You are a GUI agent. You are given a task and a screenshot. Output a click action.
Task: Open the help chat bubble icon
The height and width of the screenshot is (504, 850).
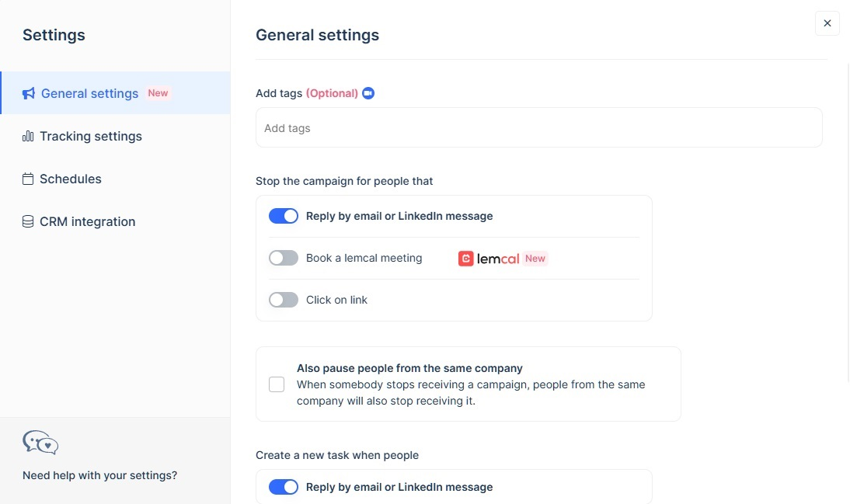pyautogui.click(x=40, y=442)
